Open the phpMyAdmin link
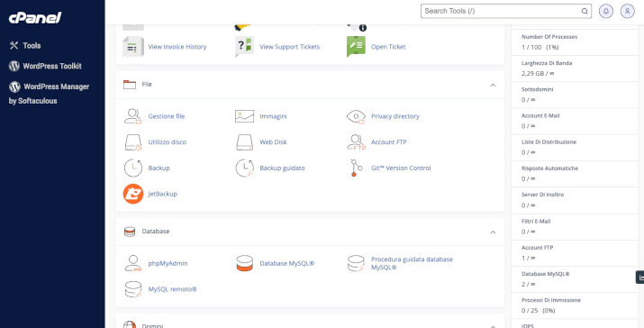Image resolution: width=644 pixels, height=328 pixels. tap(168, 263)
